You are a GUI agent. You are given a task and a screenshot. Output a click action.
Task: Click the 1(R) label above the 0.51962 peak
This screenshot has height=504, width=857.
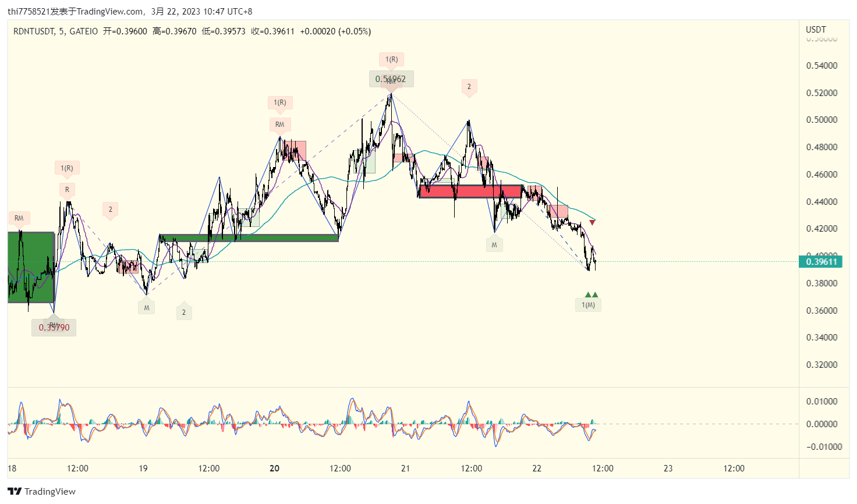coord(392,59)
